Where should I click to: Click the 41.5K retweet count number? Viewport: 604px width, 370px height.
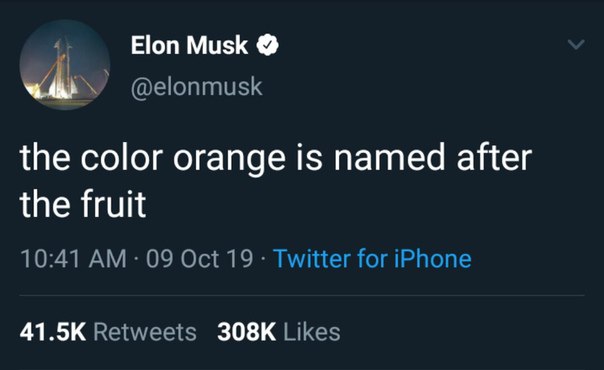tap(53, 332)
